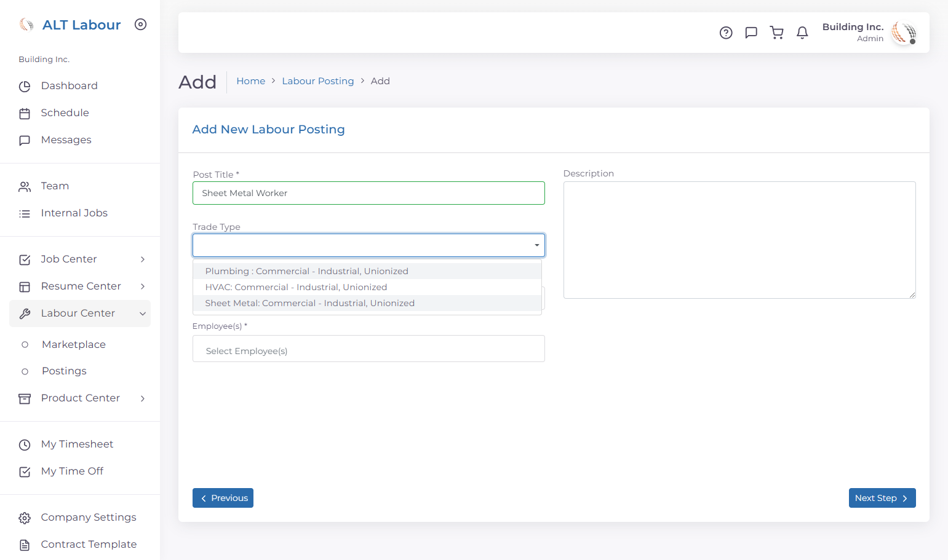
Task: Click the Team people icon
Action: pos(25,187)
